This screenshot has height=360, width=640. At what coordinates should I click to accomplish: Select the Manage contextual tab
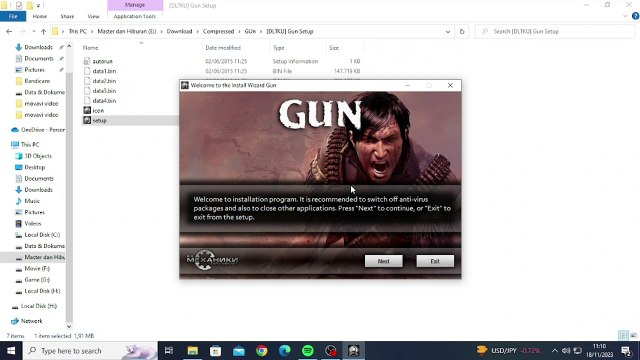click(135, 5)
